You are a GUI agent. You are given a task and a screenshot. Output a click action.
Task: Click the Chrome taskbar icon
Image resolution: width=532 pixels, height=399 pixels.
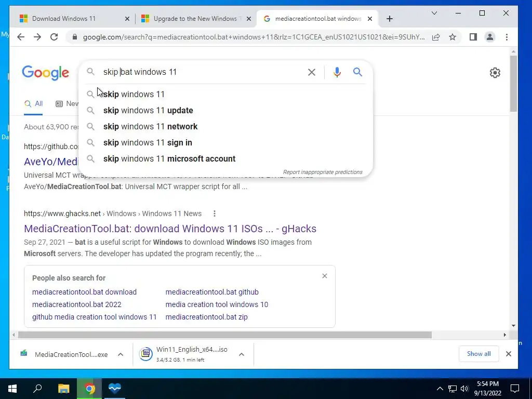click(89, 388)
